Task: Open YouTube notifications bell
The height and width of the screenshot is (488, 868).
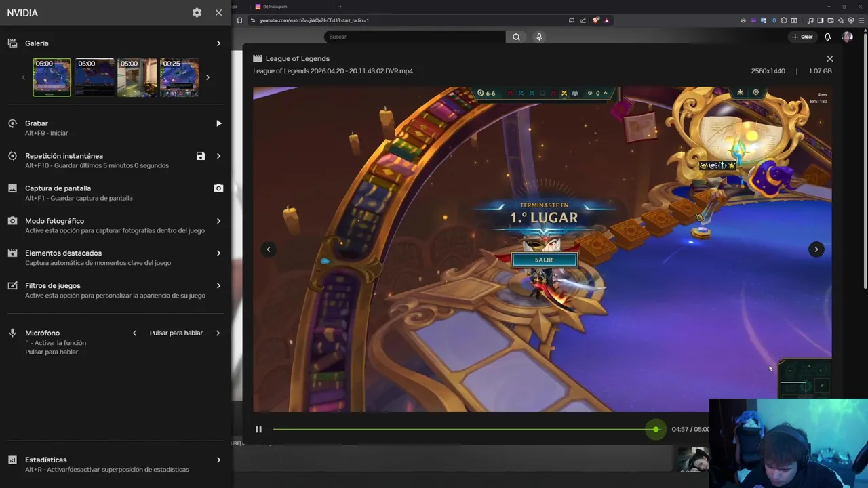Action: (x=827, y=37)
